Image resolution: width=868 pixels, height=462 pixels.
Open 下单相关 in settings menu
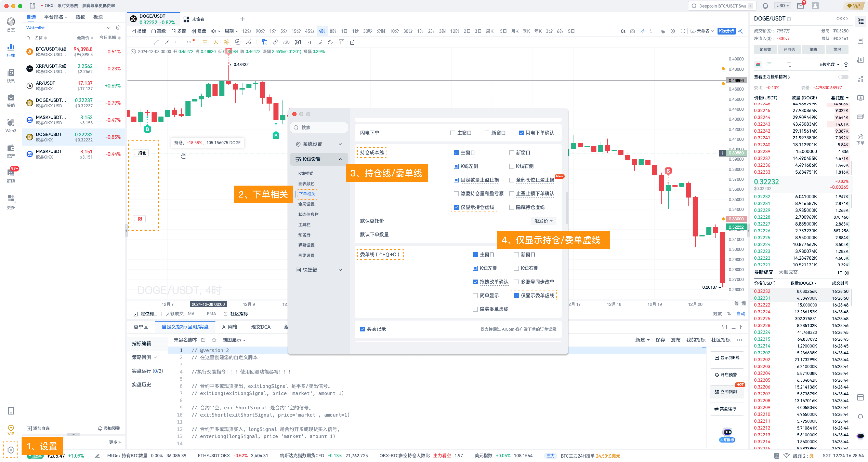307,194
